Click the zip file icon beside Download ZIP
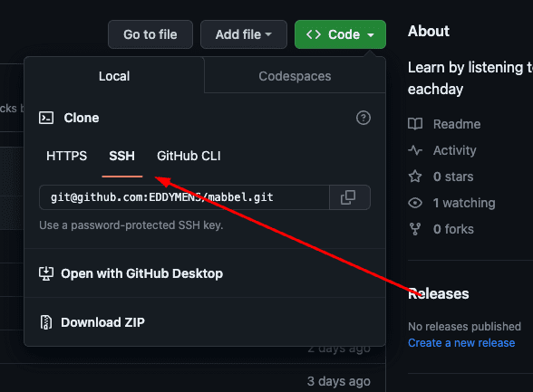Viewport: 533px width, 392px height. 46,322
